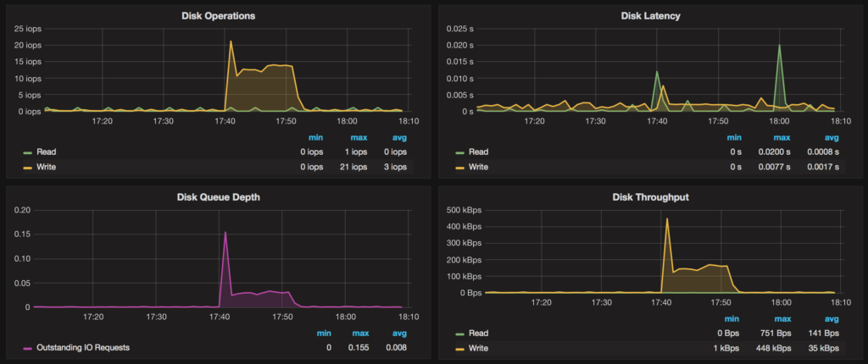Click the magenta Outstanding IO Requests color swatch

28,348
